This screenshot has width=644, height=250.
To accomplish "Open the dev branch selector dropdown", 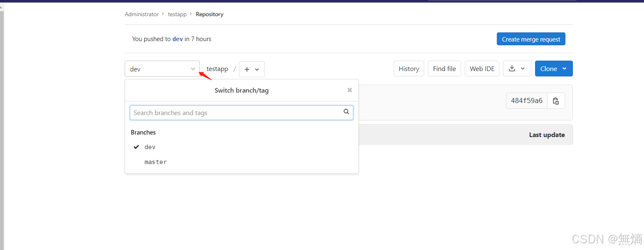I will [x=162, y=69].
